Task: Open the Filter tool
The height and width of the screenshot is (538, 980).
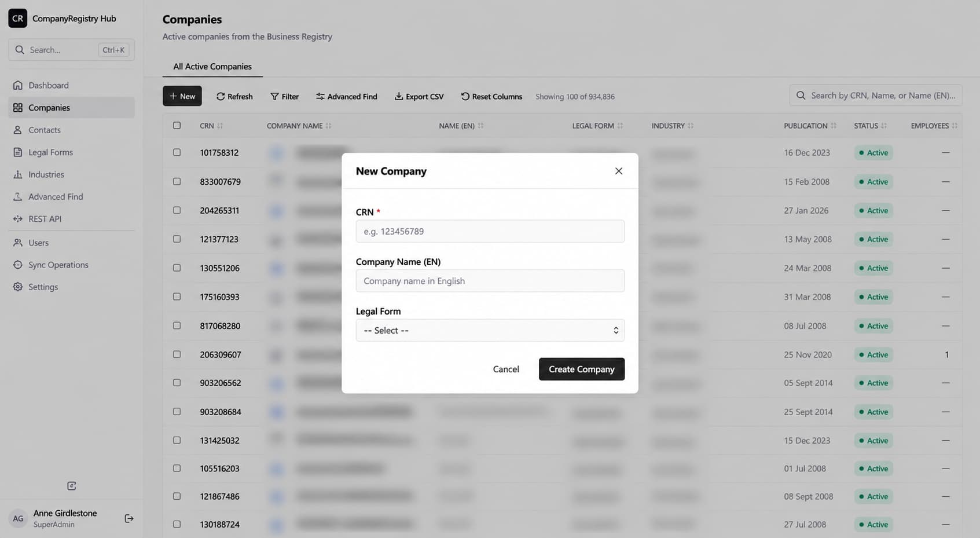Action: pos(285,96)
